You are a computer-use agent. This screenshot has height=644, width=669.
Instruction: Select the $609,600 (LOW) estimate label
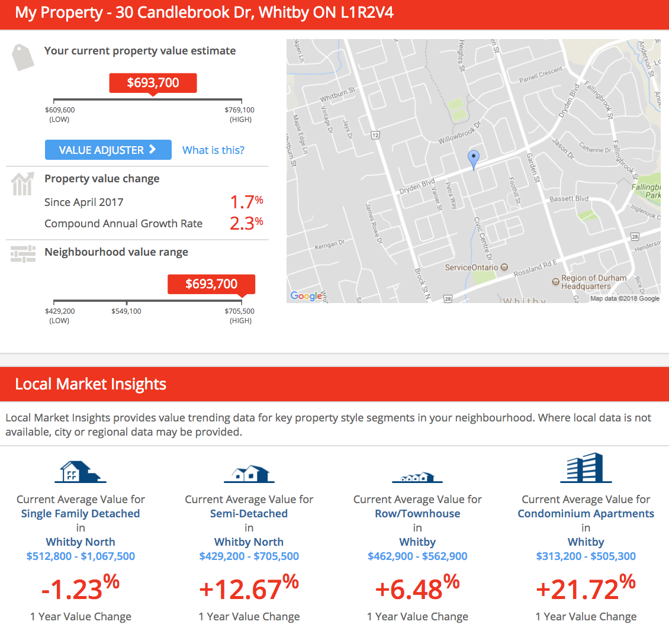(60, 115)
